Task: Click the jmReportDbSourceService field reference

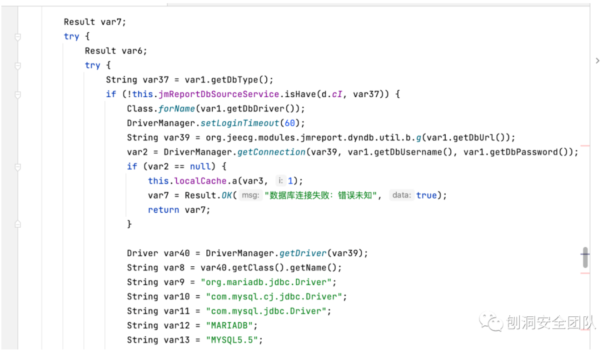Action: point(219,94)
